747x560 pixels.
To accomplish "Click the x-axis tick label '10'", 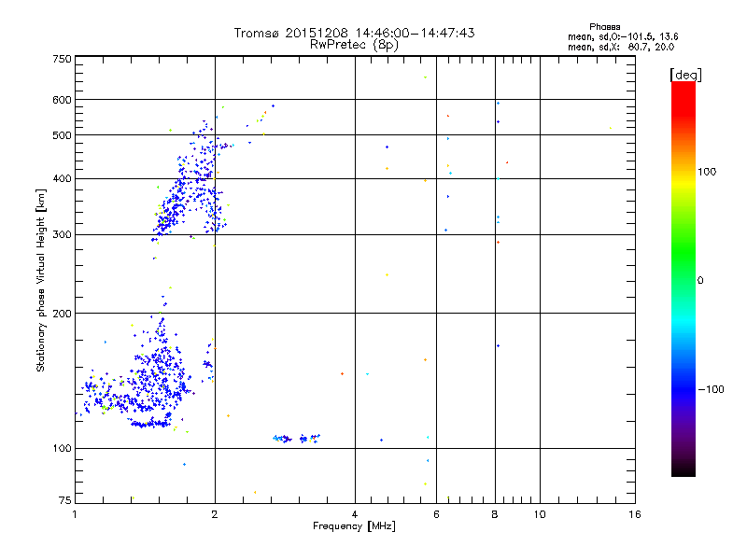I will coord(540,514).
